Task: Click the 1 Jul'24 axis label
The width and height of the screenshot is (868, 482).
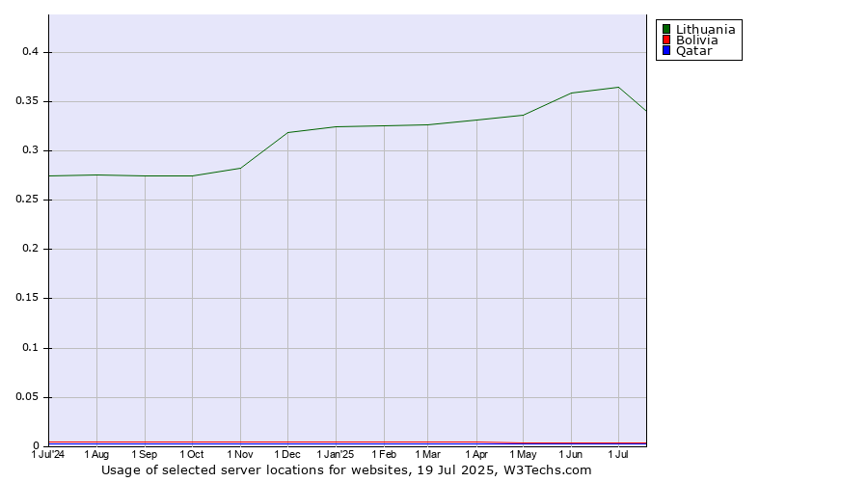Action: coord(48,454)
